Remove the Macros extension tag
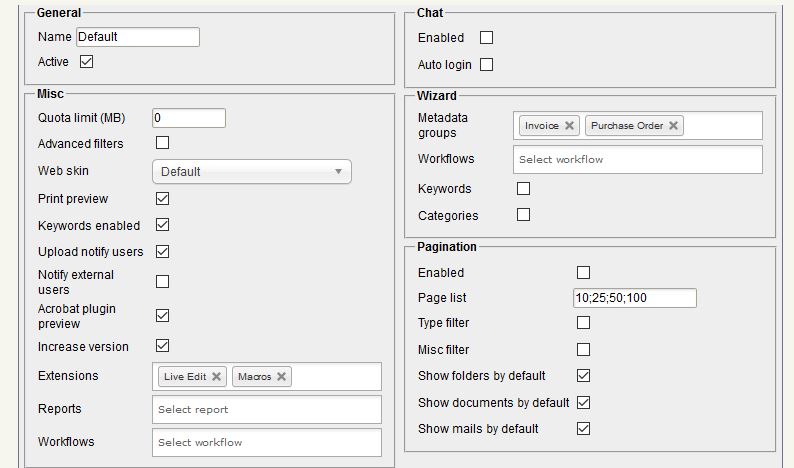The height and width of the screenshot is (468, 794). [282, 377]
